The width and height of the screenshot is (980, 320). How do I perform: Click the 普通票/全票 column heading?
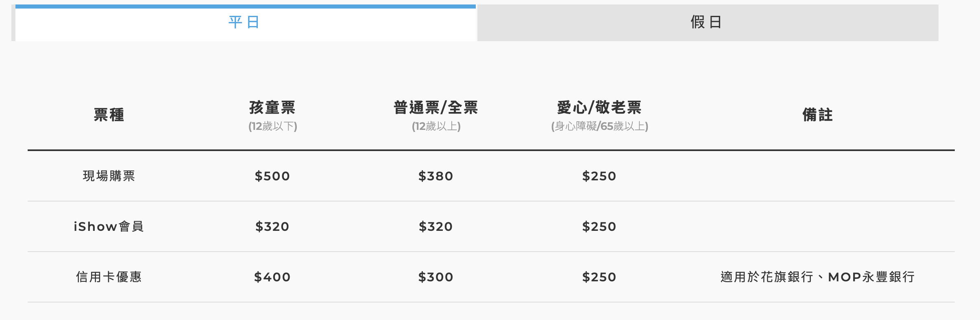[x=436, y=108]
